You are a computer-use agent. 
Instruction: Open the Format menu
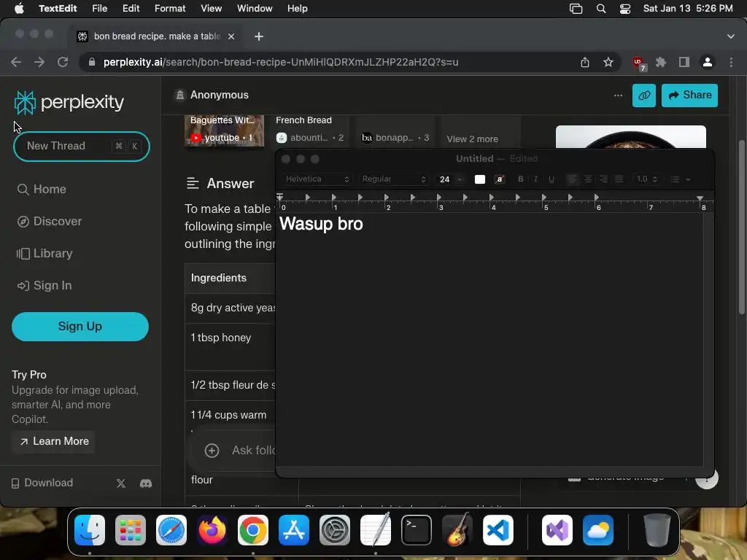170,9
